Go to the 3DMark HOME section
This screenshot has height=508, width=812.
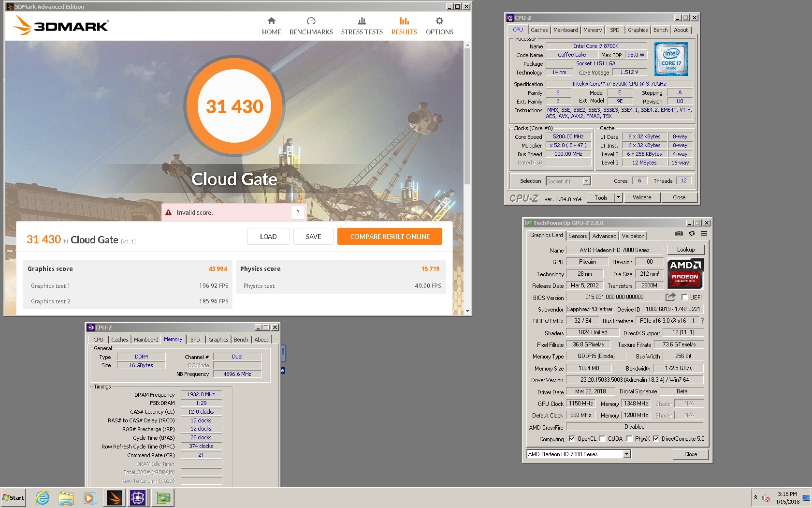271,26
